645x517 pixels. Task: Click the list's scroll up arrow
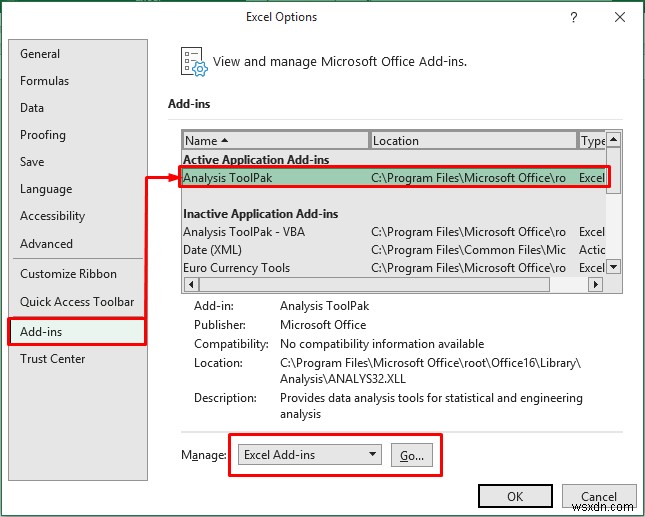[613, 140]
